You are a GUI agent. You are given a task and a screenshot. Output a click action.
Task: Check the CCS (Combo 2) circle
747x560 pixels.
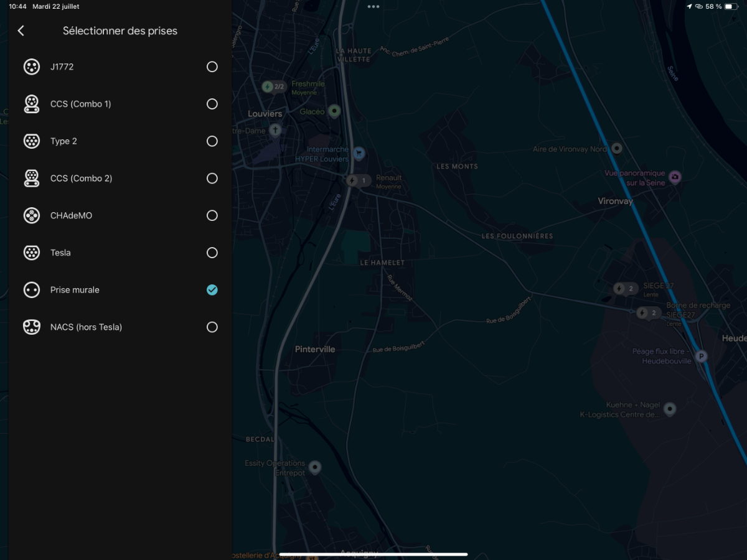[212, 179]
